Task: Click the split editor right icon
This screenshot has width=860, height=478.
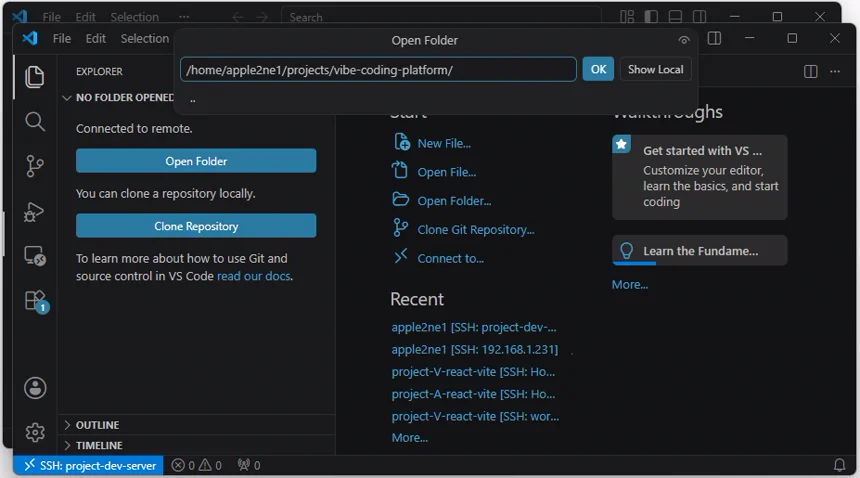Action: coord(811,71)
